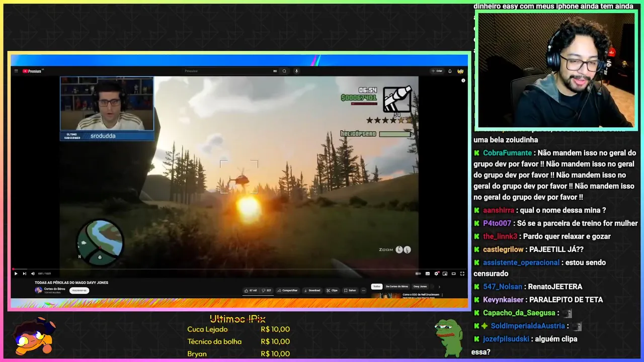Open Cortes do Béros channel name link
The width and height of the screenshot is (644, 362).
tap(55, 289)
